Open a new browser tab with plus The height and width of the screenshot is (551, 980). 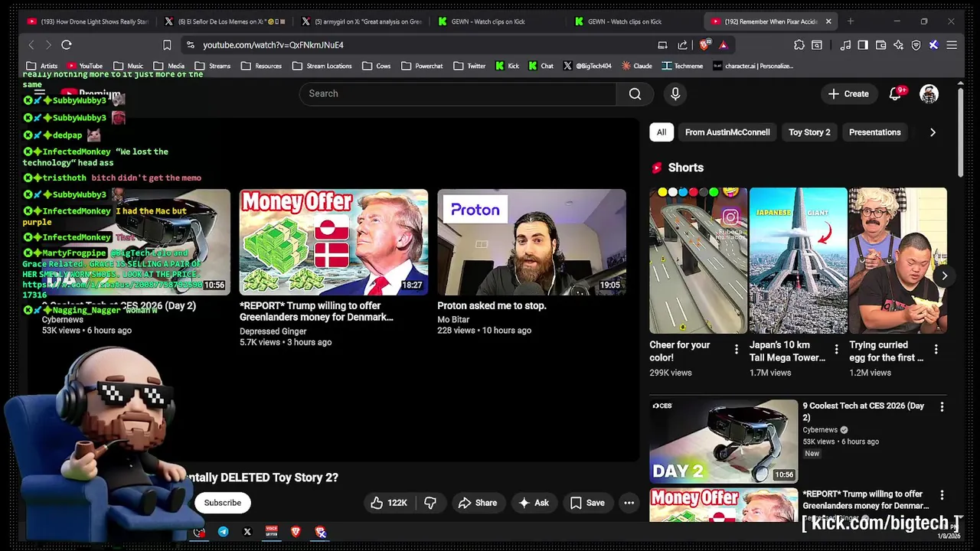[850, 21]
